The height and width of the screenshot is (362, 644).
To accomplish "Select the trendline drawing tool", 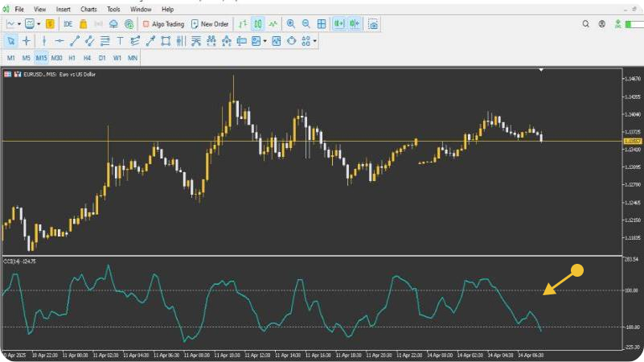I will click(x=74, y=41).
